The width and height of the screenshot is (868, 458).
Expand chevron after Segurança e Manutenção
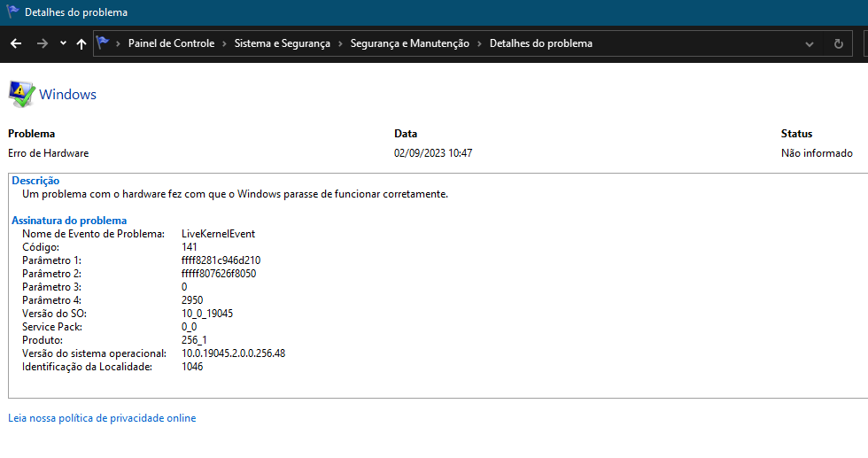point(479,43)
